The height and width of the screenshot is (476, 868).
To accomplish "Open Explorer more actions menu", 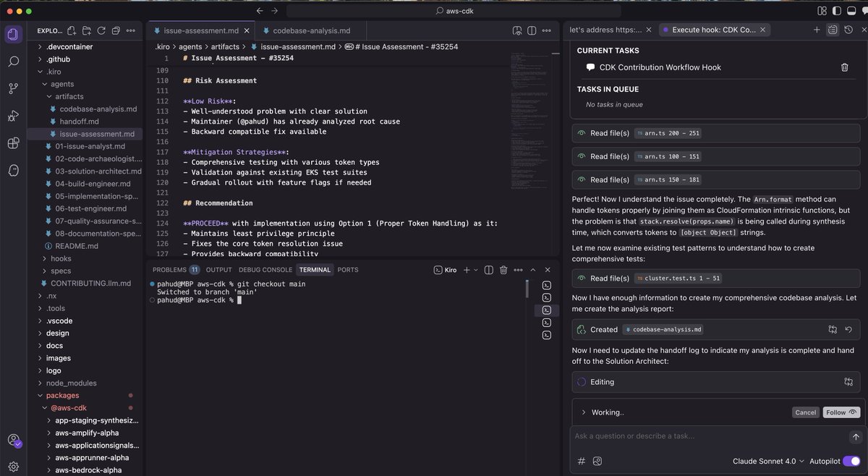I will point(131,30).
